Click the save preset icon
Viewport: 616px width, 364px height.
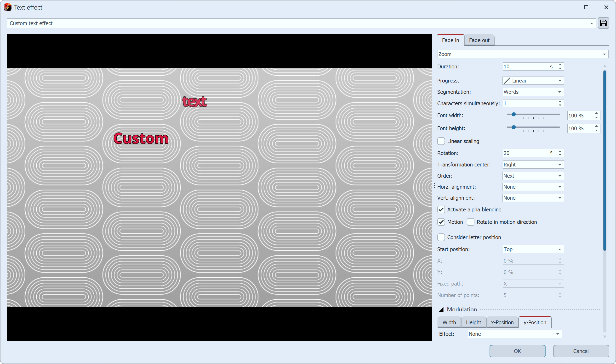603,23
